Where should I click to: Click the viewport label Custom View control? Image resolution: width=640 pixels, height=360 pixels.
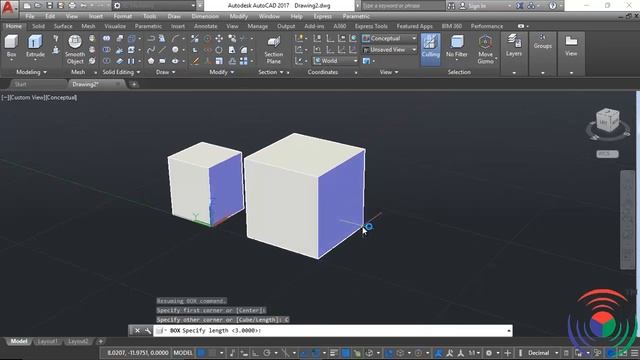click(27, 98)
